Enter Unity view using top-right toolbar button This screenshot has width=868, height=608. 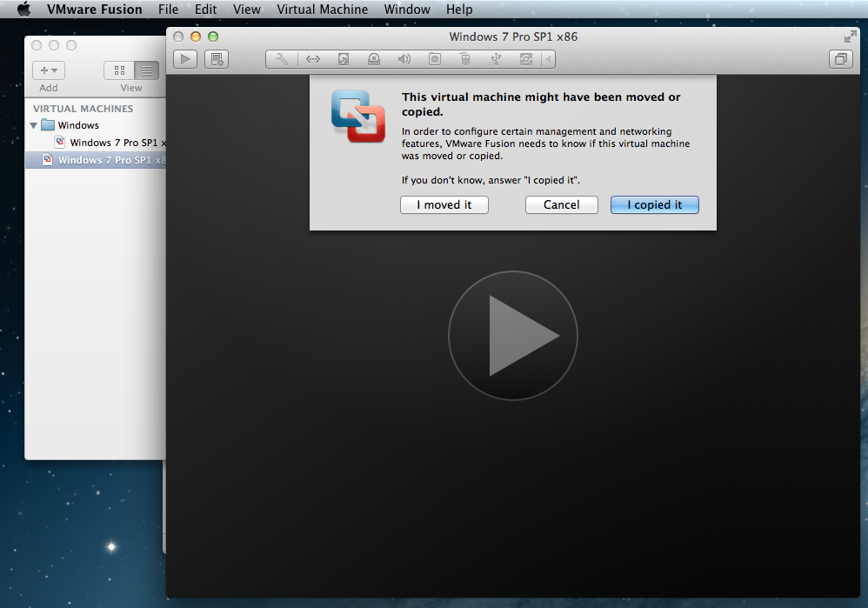(x=841, y=59)
